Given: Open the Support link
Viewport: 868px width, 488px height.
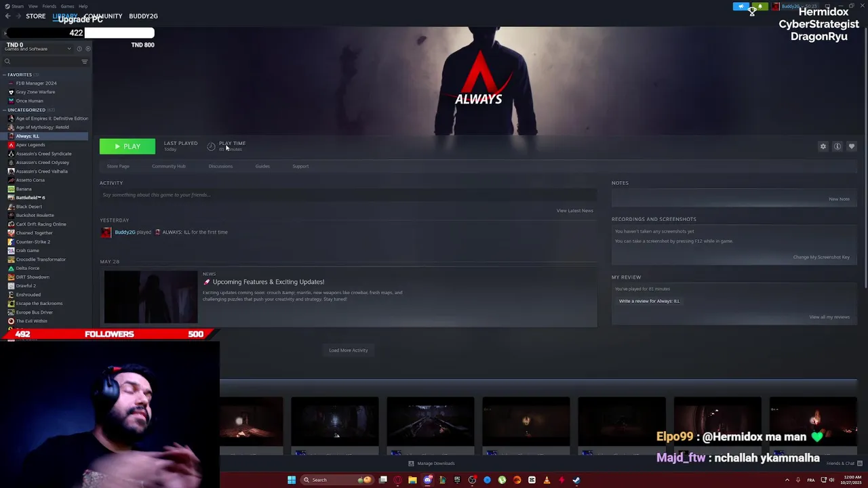Looking at the screenshot, I should click(300, 166).
